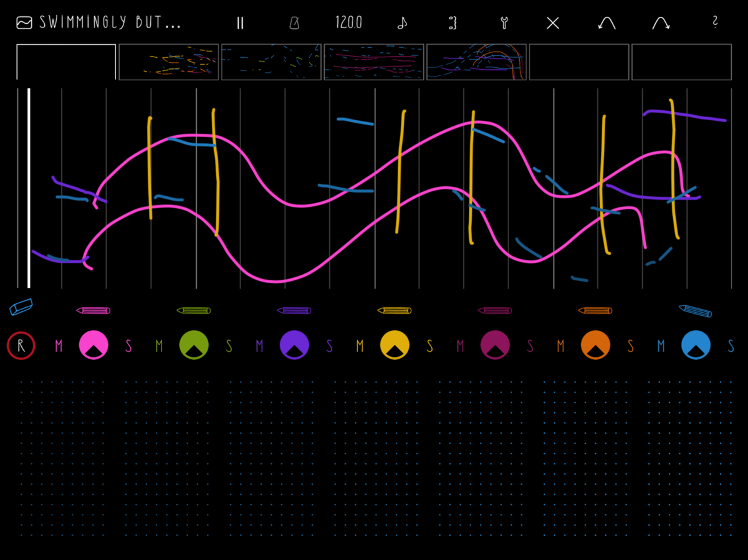Screen dimensions: 748x560
Task: Mute the pink instrument track
Action: tap(59, 346)
